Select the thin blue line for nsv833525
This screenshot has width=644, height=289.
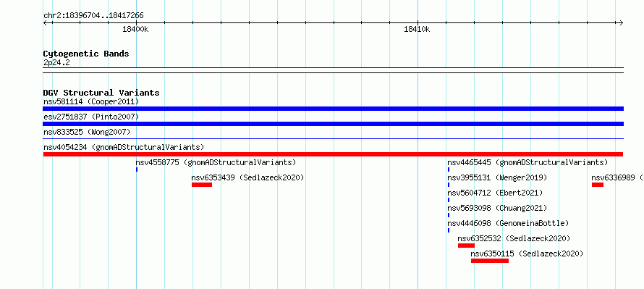pos(333,139)
